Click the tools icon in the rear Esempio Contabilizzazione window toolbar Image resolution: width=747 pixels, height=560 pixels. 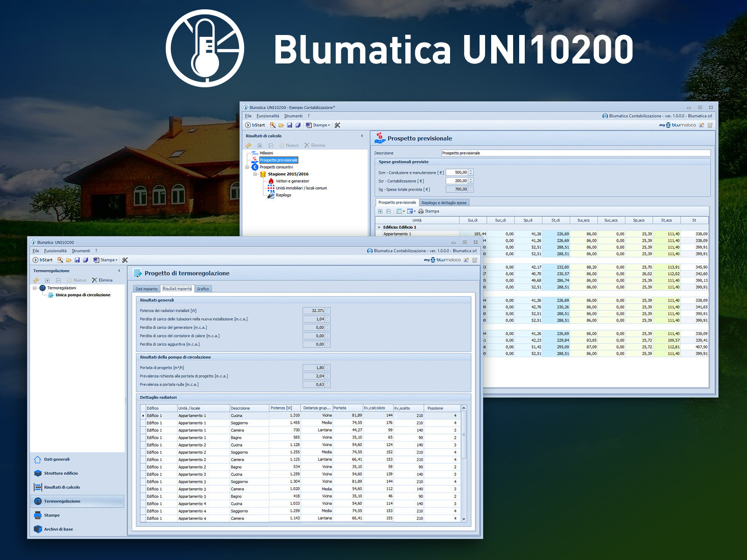(338, 125)
